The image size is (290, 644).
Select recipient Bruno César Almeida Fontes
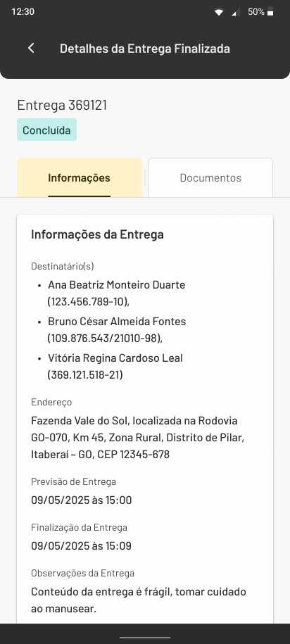click(x=117, y=330)
